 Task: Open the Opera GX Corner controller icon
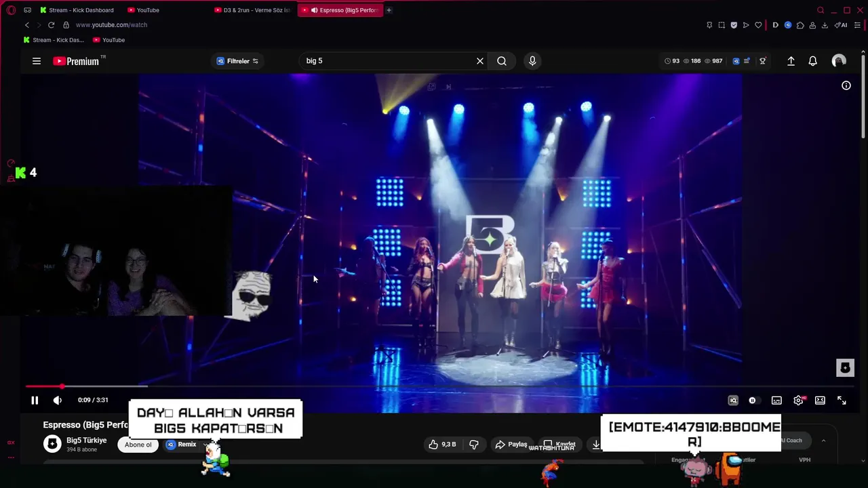(x=27, y=10)
